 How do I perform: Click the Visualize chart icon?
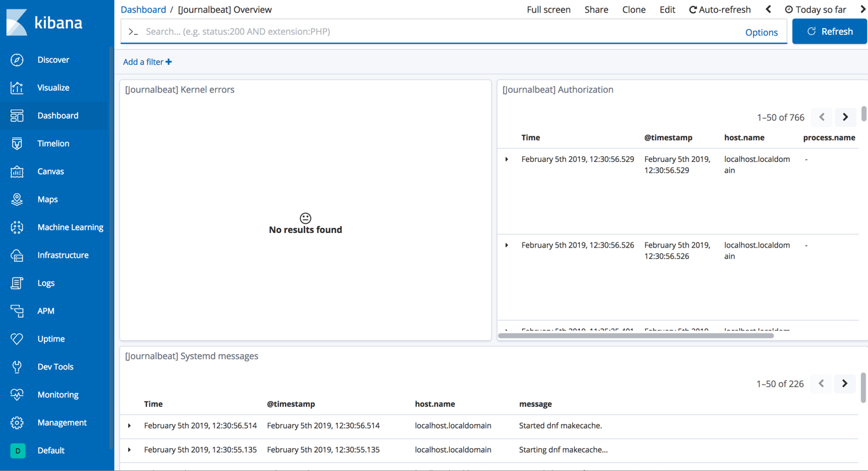pyautogui.click(x=17, y=88)
